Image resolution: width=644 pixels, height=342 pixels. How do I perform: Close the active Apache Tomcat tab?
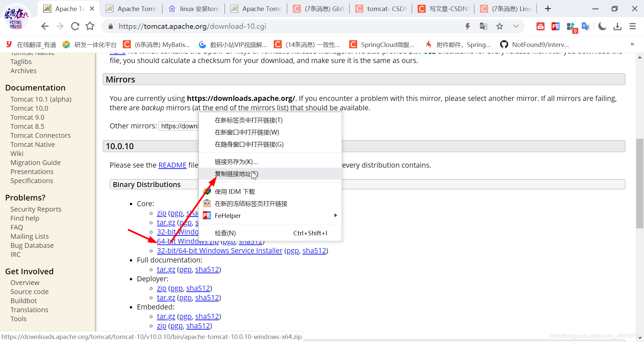pos(92,9)
